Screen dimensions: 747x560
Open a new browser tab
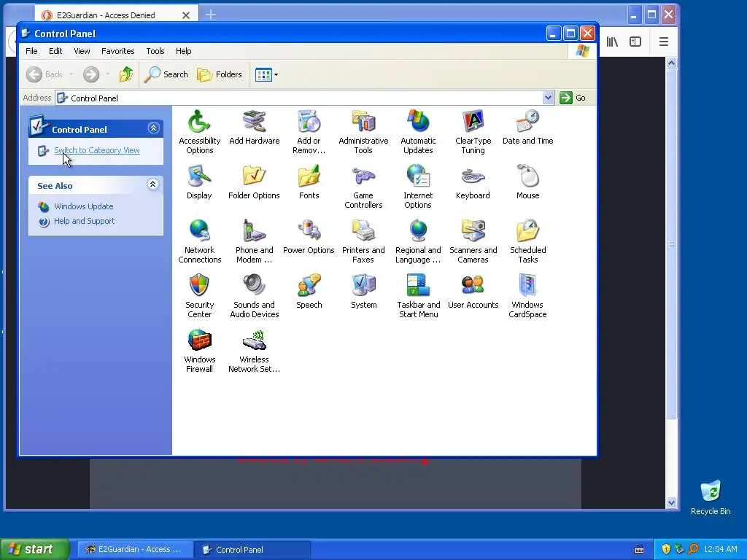[x=211, y=15]
